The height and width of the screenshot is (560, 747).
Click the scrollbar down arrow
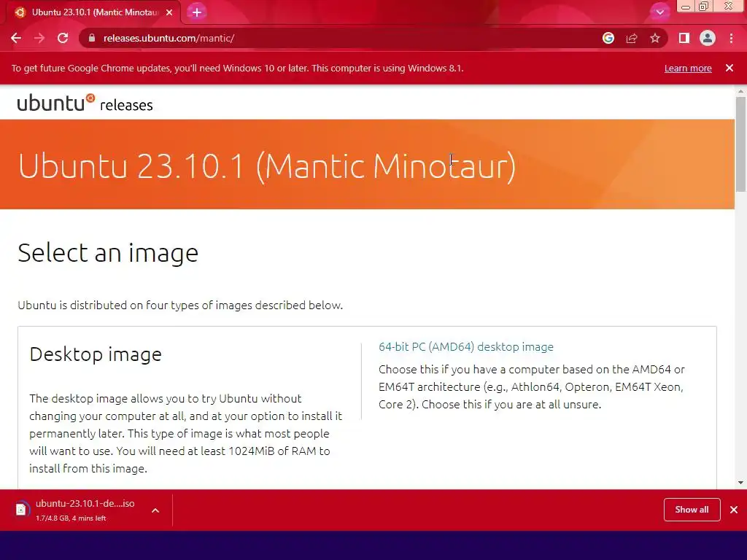740,483
